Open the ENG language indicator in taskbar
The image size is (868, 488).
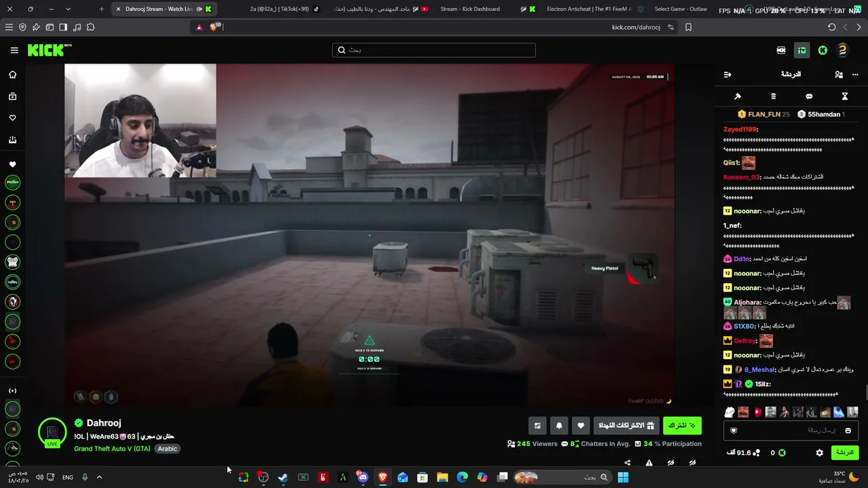click(x=68, y=477)
